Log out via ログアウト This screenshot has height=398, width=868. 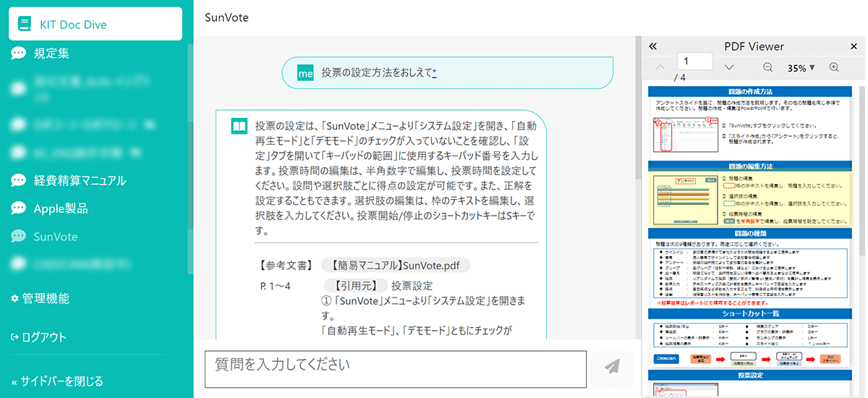click(x=44, y=336)
